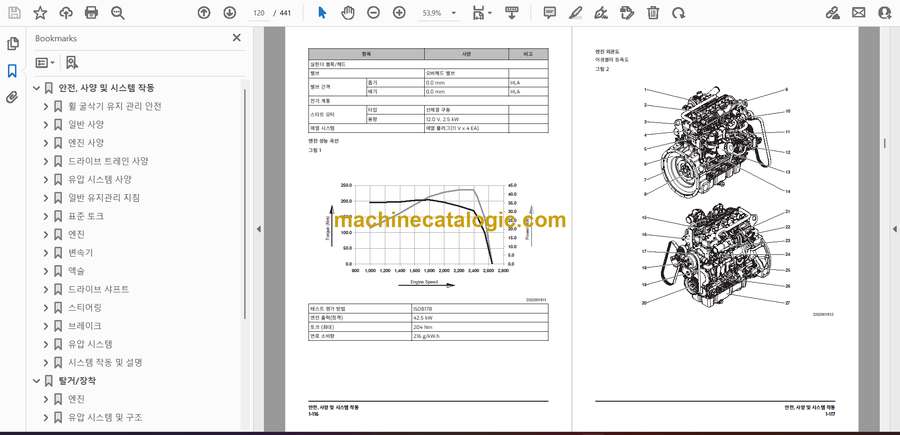
Task: Click the upload to cloud icon
Action: coord(66,13)
